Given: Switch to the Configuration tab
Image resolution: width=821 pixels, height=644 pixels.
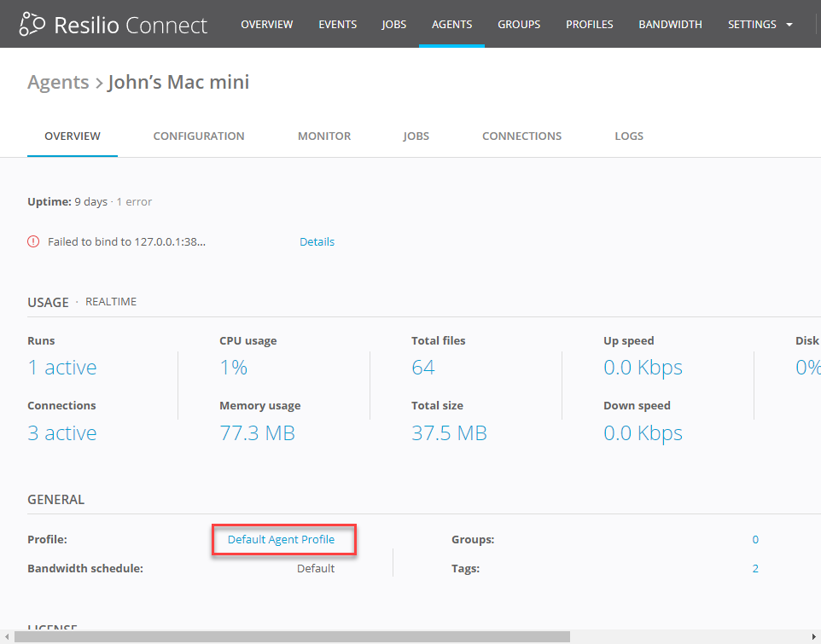Looking at the screenshot, I should [199, 136].
